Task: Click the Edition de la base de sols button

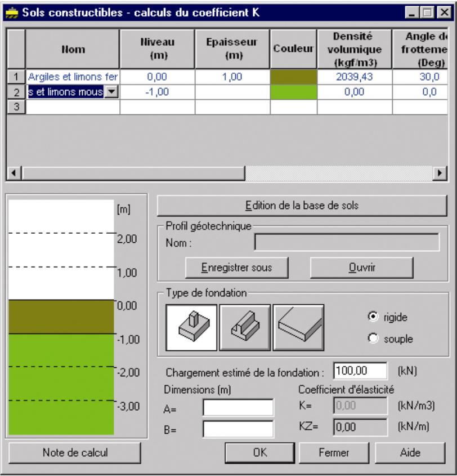Action: (x=302, y=206)
